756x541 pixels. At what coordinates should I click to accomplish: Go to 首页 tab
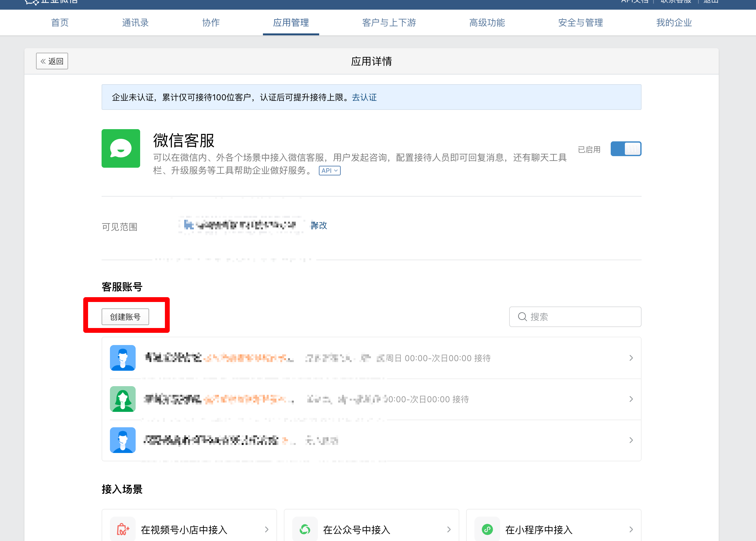60,23
